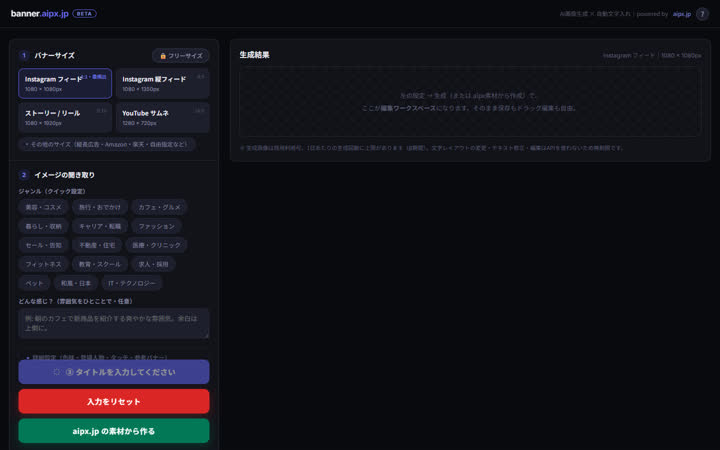
Task: Select the ファッション genre chip
Action: click(157, 226)
